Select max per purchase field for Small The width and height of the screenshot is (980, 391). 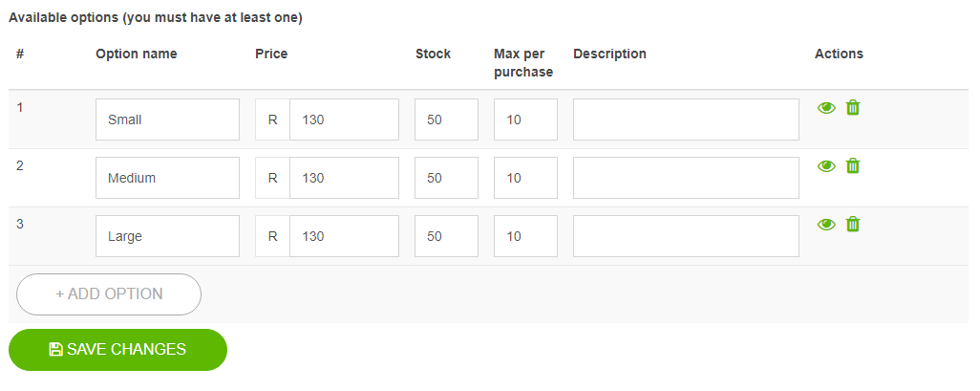tap(525, 119)
